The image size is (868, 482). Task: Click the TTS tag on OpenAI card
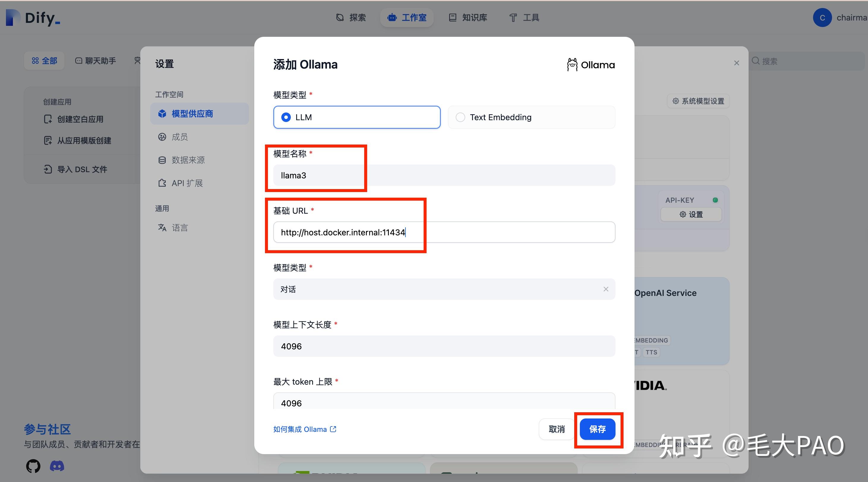(651, 352)
